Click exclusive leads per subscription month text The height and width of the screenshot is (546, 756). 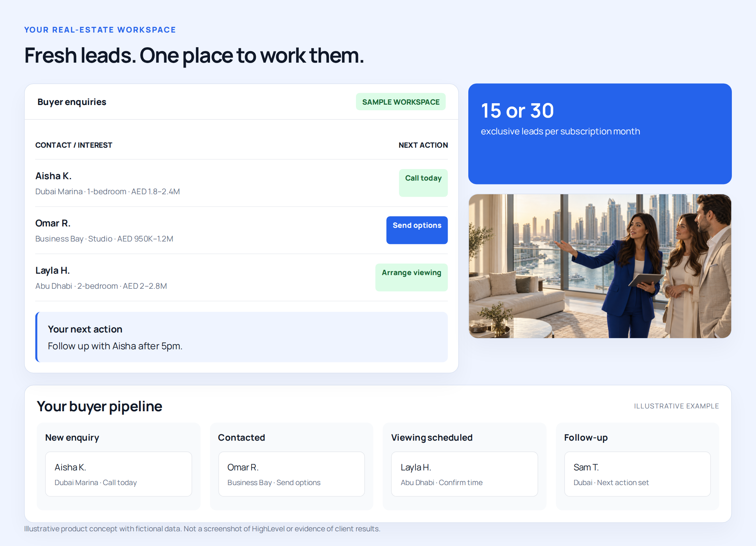(560, 131)
